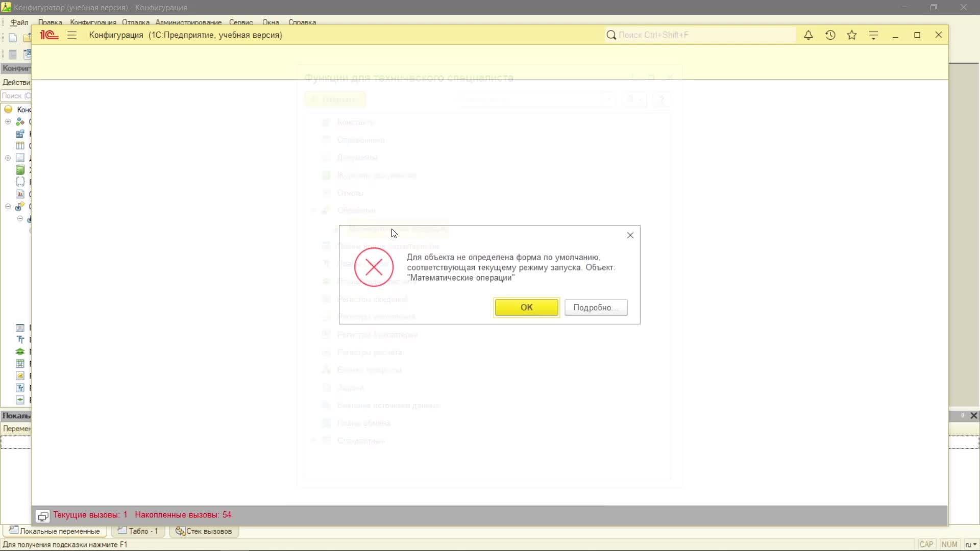Viewport: 980px width, 551px height.
Task: Click the pin icon of local variables panel
Action: coord(963,416)
